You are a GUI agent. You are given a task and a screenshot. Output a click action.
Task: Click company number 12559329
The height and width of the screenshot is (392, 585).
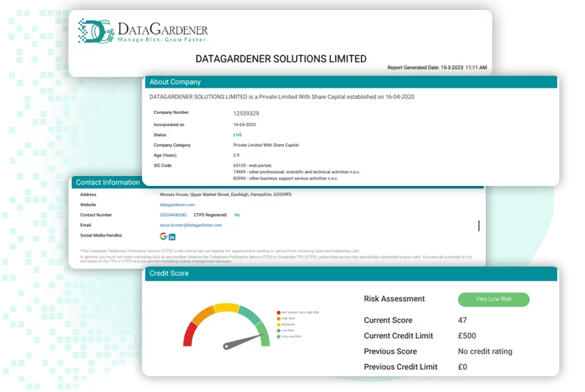[x=246, y=113]
